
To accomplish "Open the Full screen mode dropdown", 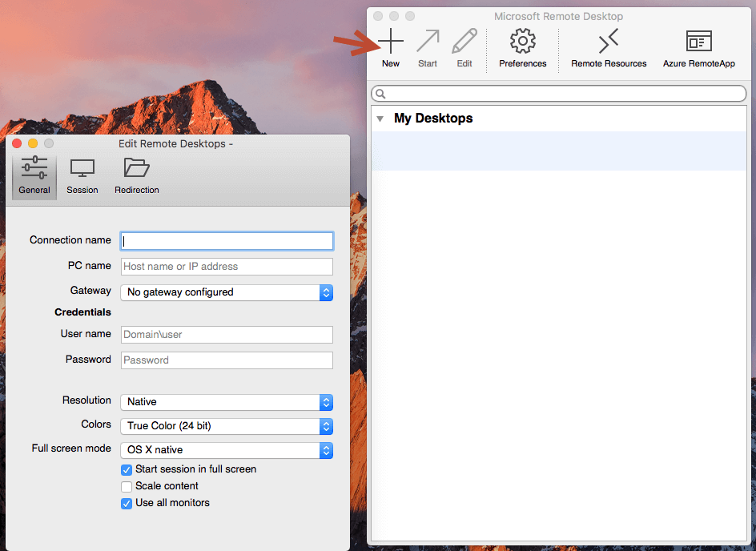I will 227,450.
